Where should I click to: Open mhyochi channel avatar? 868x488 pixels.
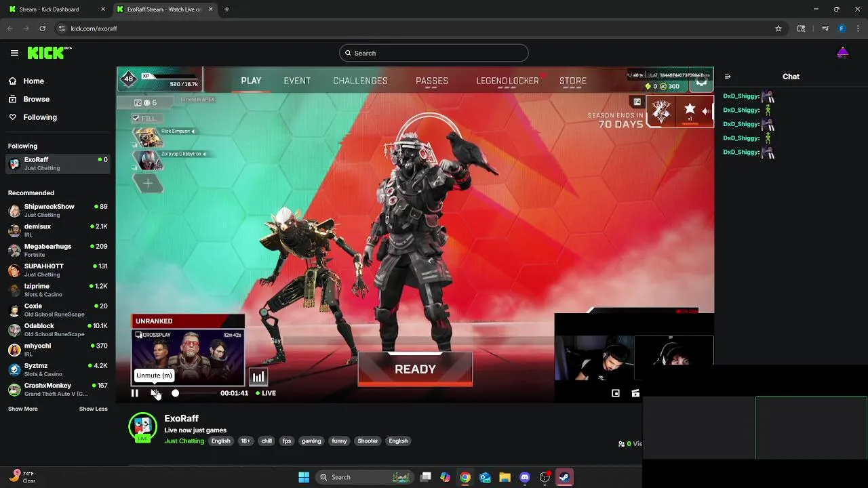14,350
